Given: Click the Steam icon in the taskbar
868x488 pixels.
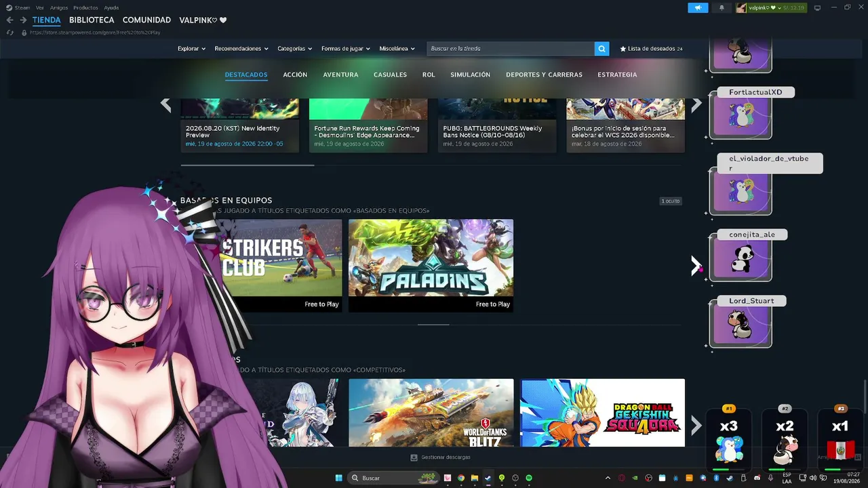Looking at the screenshot, I should [488, 478].
